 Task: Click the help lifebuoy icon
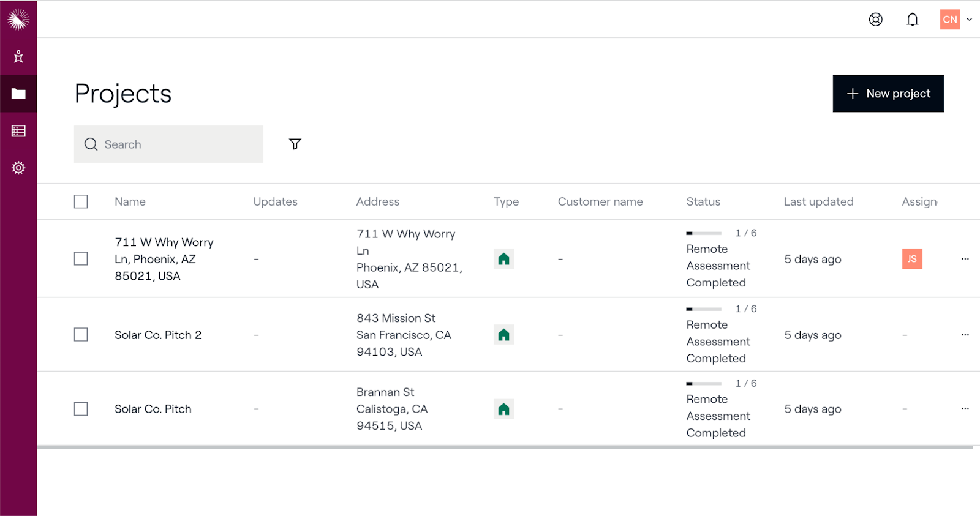(x=876, y=20)
